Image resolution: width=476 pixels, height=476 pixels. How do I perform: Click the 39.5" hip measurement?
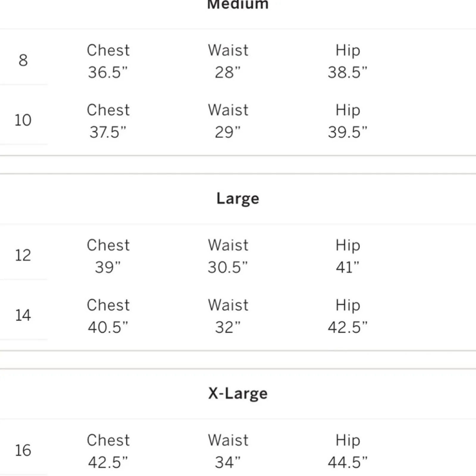pyautogui.click(x=347, y=132)
